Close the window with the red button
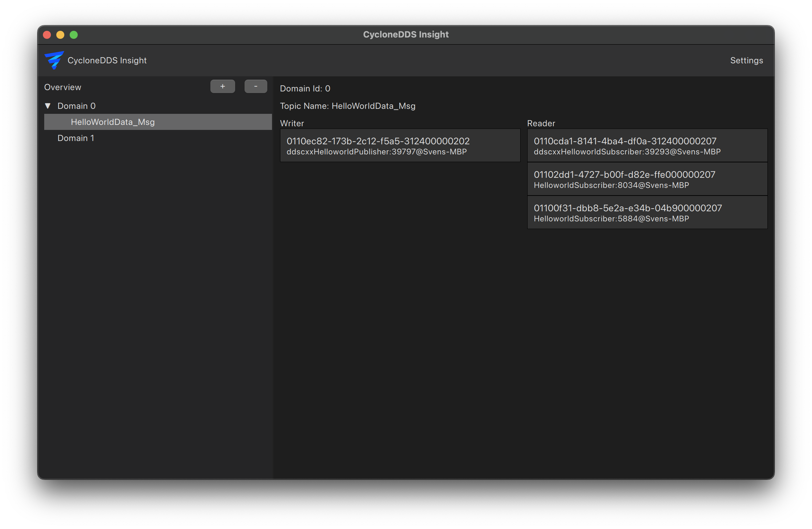Viewport: 812px width, 529px height. [47, 35]
